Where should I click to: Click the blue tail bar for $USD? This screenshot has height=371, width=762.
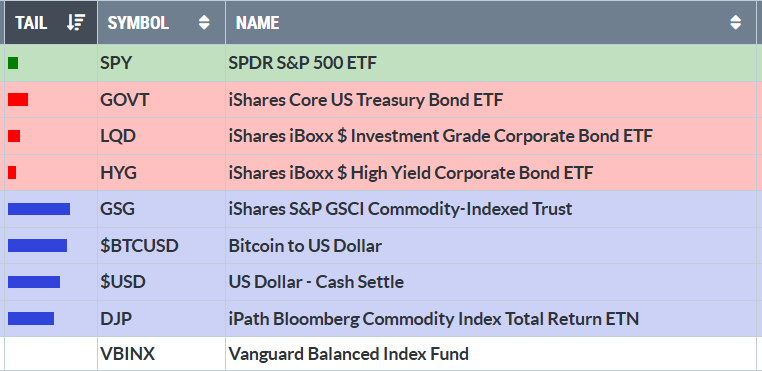pos(34,282)
